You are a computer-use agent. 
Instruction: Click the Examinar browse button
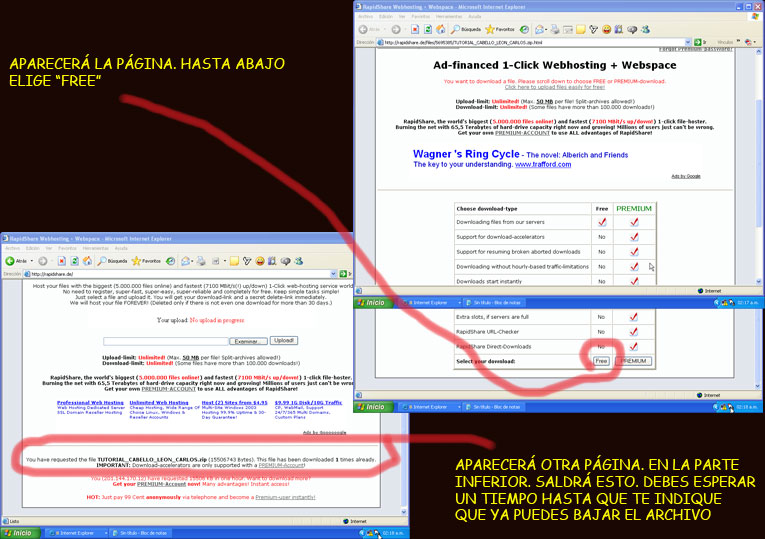pyautogui.click(x=246, y=341)
